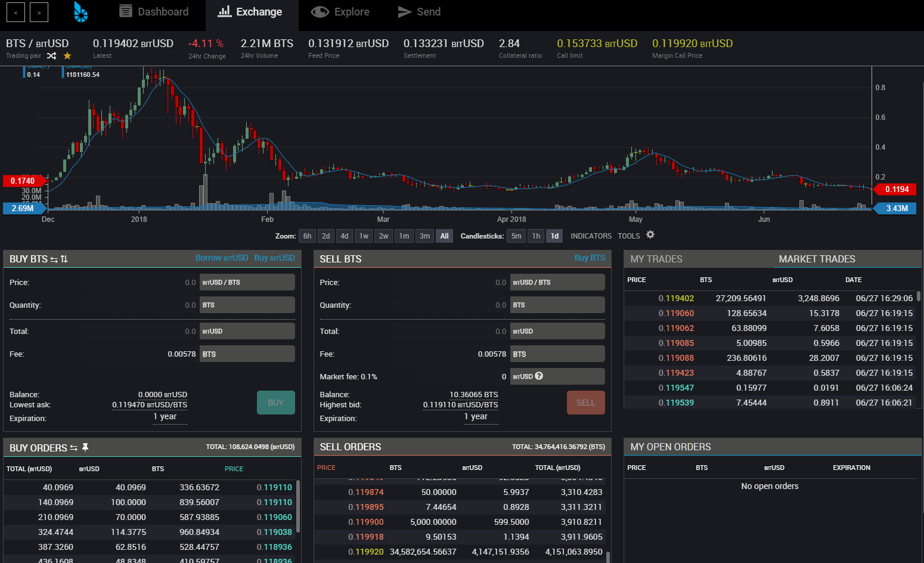Open Buy fee asset BTS dropdown

coord(247,354)
